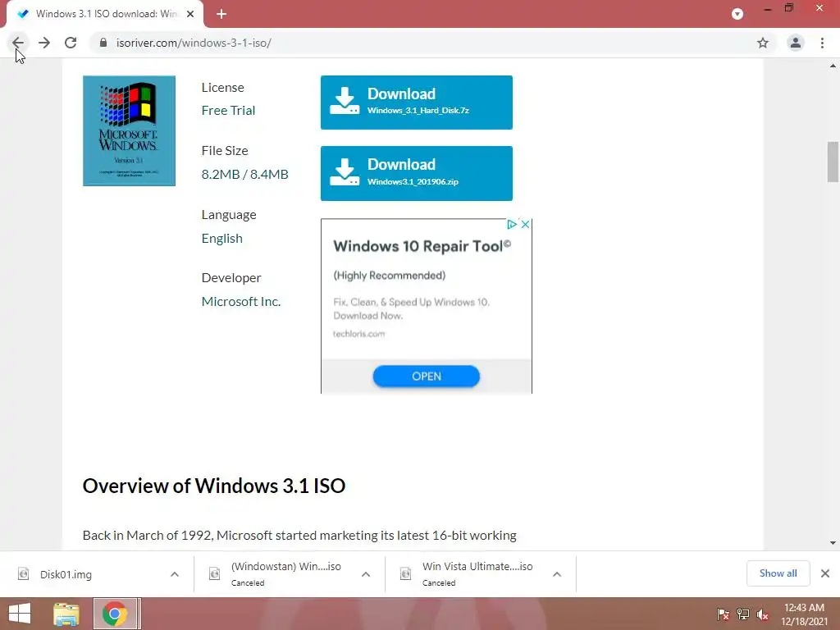
Task: Click OPEN on the repair tool ad
Action: [427, 376]
